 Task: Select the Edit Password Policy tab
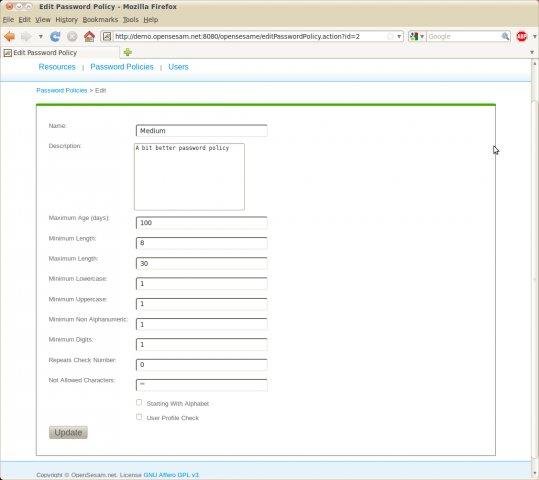point(59,53)
